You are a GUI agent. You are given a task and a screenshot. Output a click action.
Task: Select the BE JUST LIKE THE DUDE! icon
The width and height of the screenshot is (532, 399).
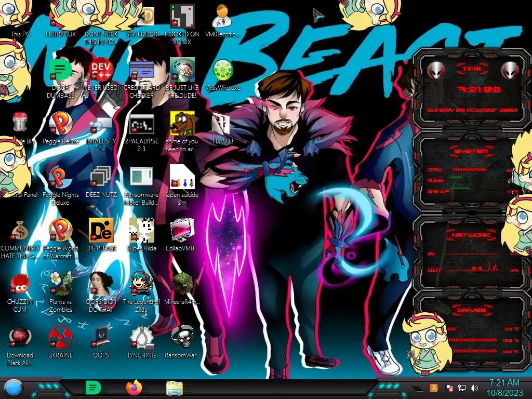point(182,70)
